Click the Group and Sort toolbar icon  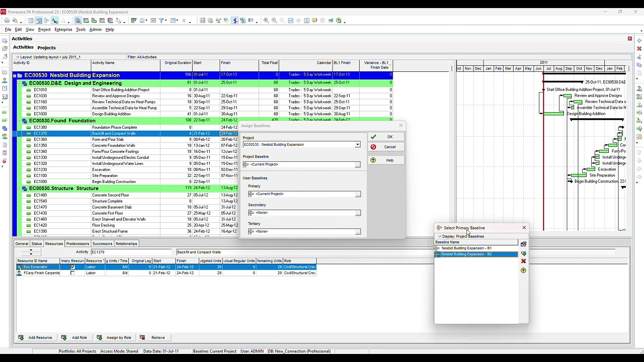(173, 21)
